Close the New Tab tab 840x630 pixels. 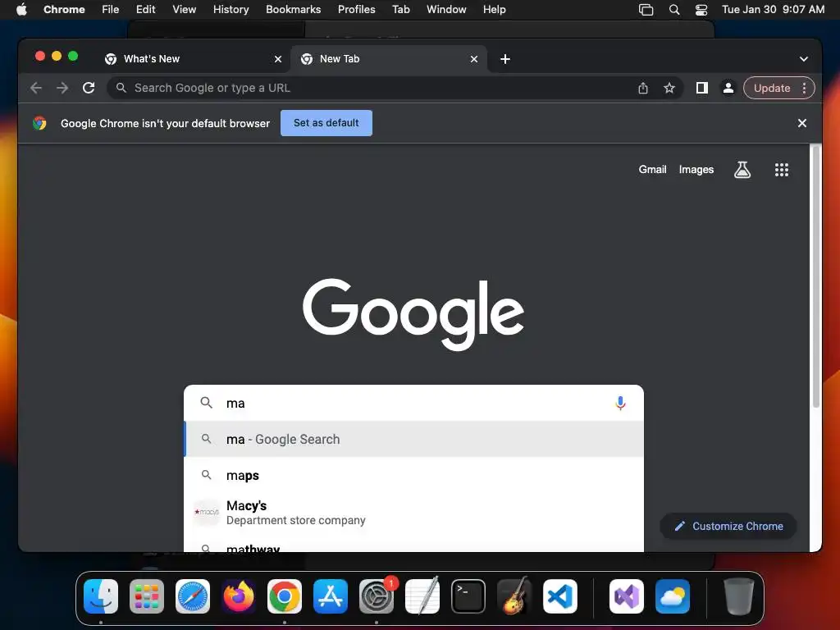point(474,59)
